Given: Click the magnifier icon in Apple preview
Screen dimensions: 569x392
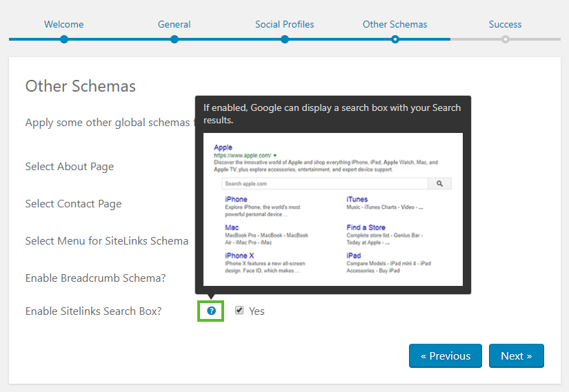Looking at the screenshot, I should (x=439, y=183).
